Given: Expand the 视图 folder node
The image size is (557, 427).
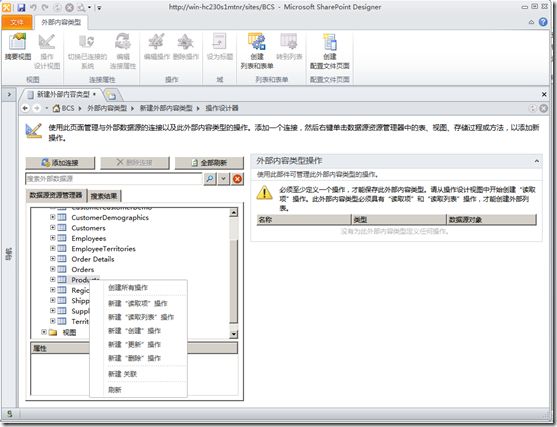Looking at the screenshot, I should click(43, 332).
